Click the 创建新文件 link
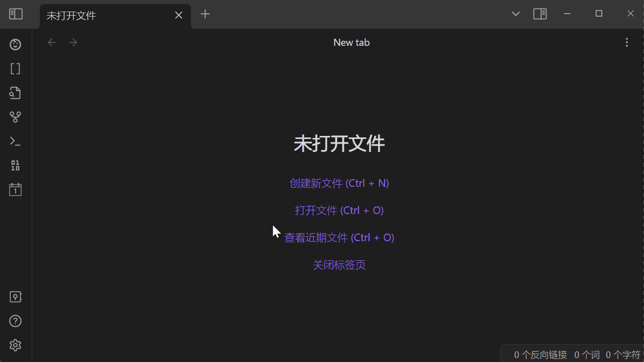 pos(339,183)
